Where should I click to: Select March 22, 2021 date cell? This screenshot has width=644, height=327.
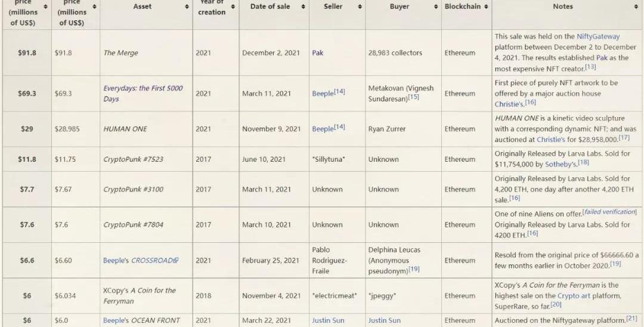pos(274,320)
